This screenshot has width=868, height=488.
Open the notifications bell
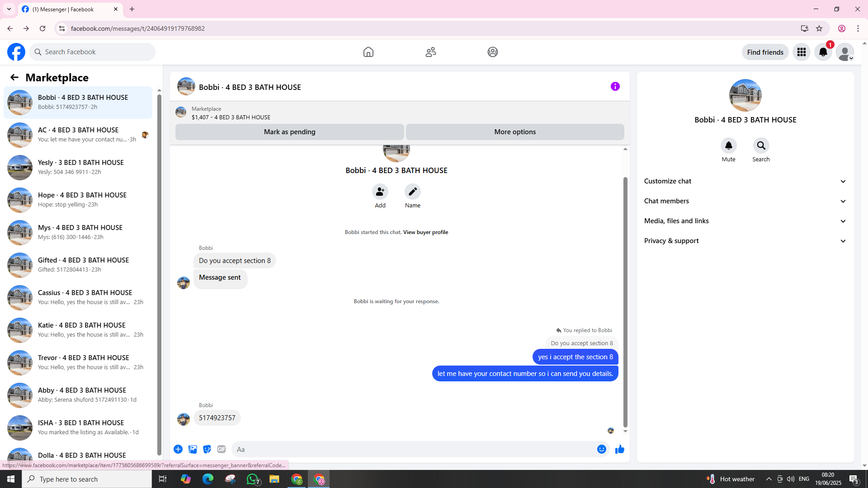click(823, 52)
